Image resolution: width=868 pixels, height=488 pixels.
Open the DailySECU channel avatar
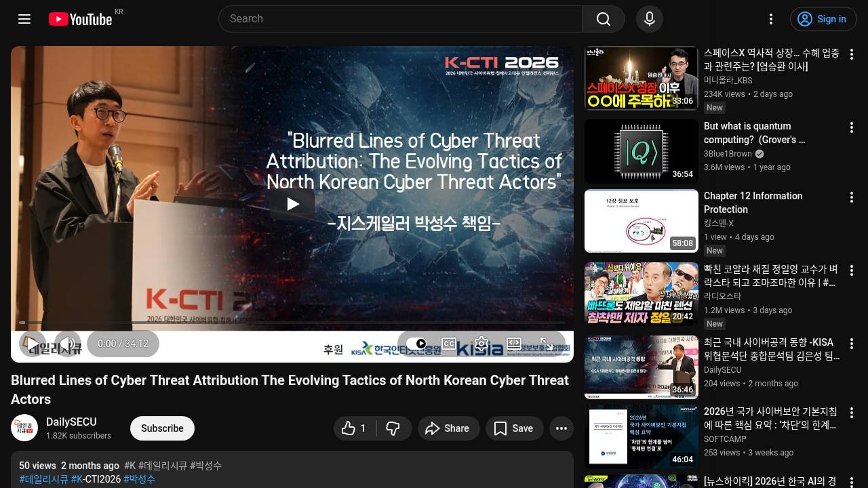[x=24, y=428]
